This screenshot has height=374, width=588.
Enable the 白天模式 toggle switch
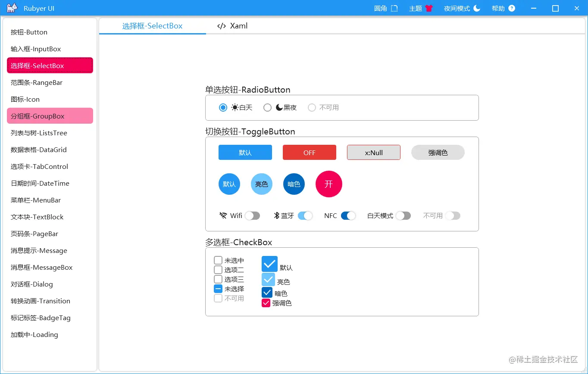tap(403, 215)
